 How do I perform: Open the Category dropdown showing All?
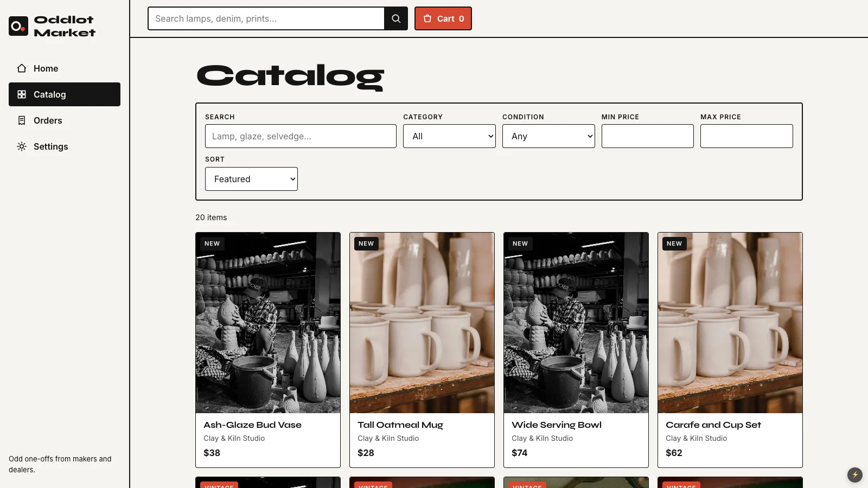[449, 136]
